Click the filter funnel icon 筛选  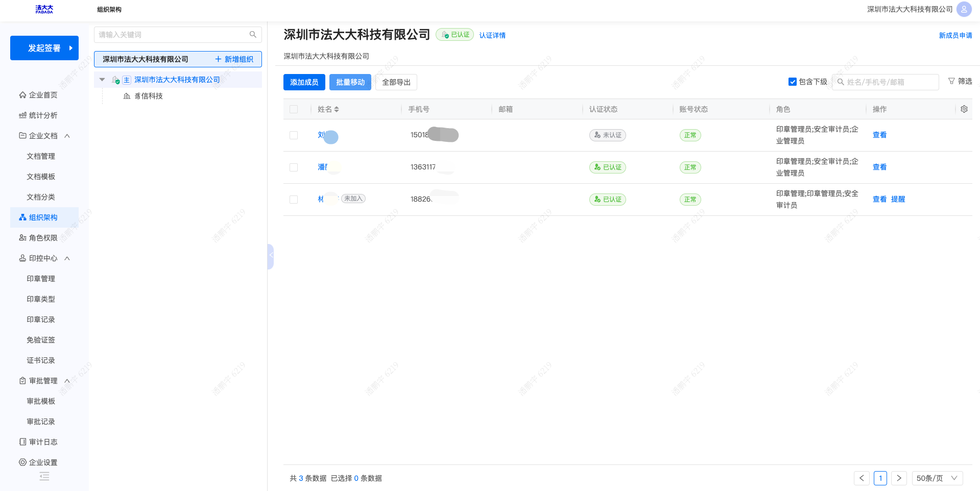[951, 81]
